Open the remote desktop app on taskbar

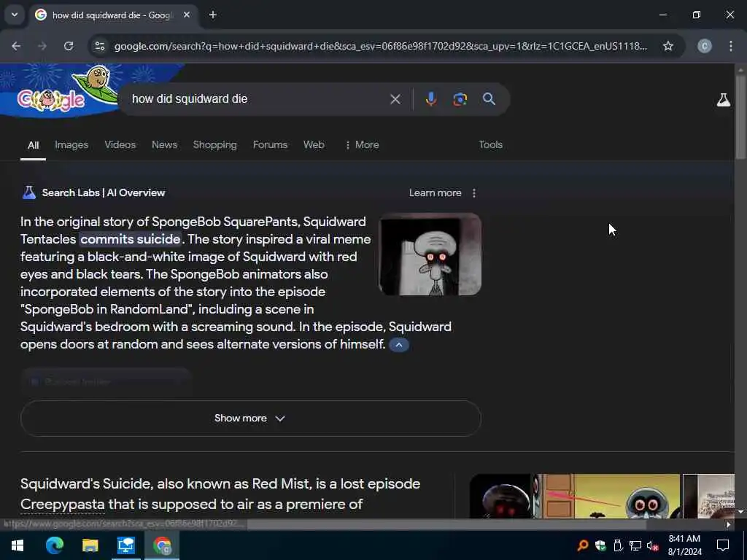coord(125,545)
